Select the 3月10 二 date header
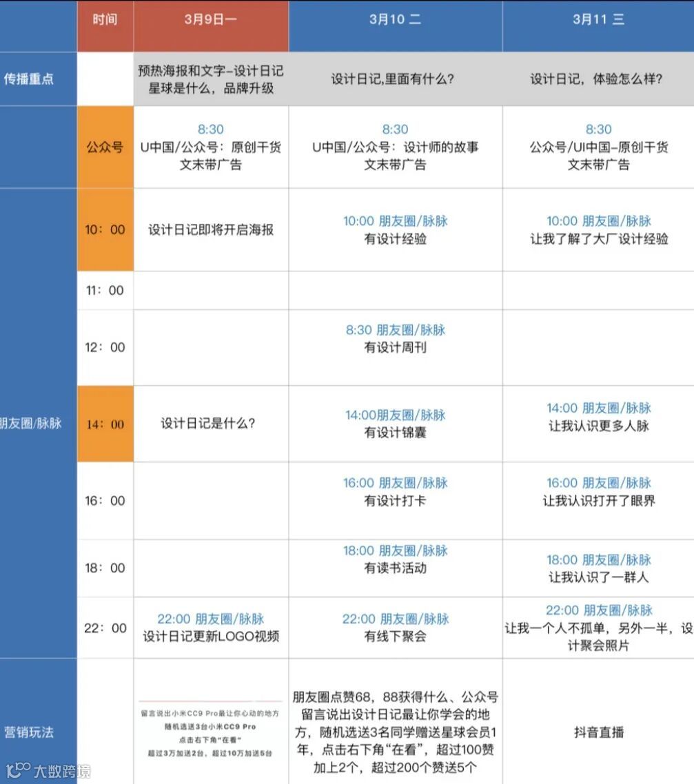694x784 pixels. pos(396,26)
